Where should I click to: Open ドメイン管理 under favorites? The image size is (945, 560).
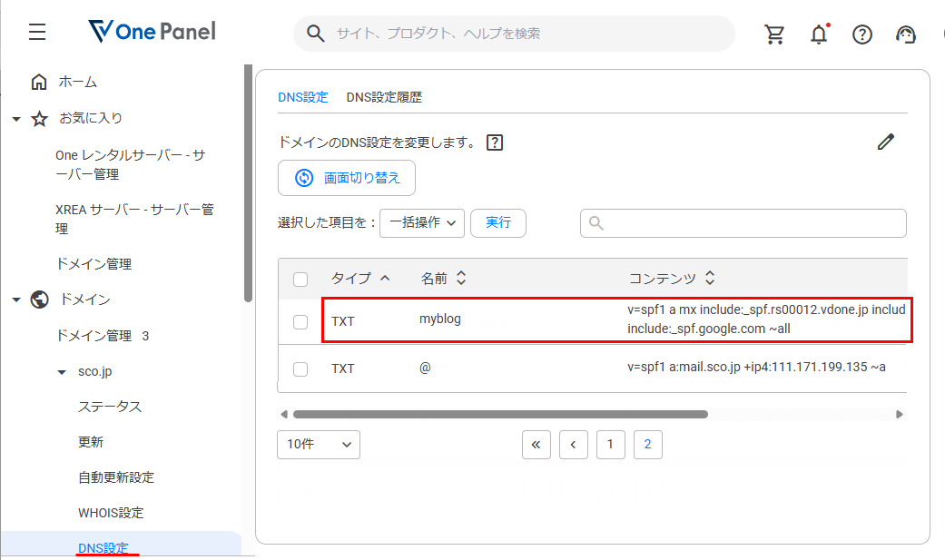click(x=94, y=264)
